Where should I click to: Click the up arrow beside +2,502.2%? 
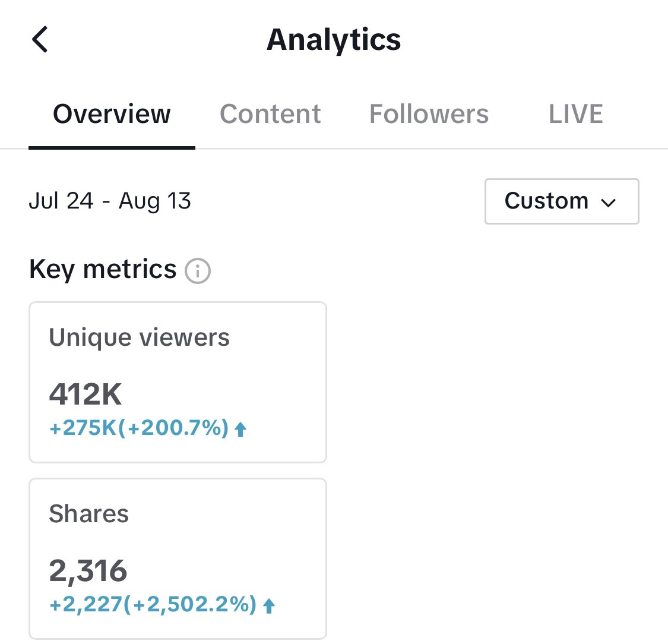(x=269, y=605)
